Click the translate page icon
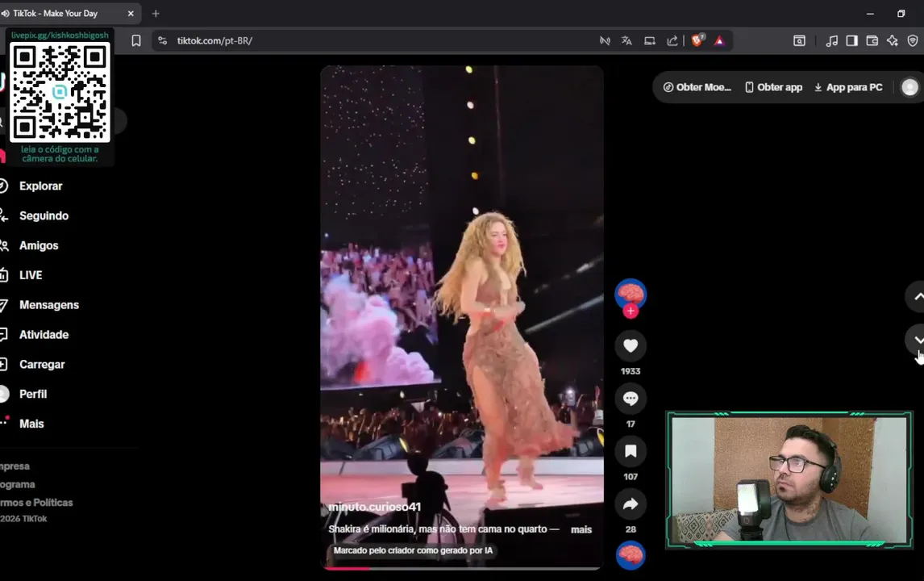The height and width of the screenshot is (581, 924). 626,40
